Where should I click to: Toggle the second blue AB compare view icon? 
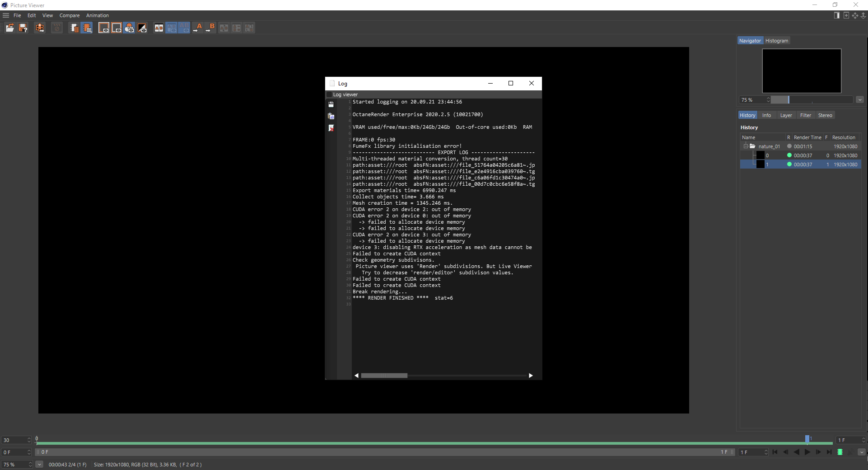point(184,28)
